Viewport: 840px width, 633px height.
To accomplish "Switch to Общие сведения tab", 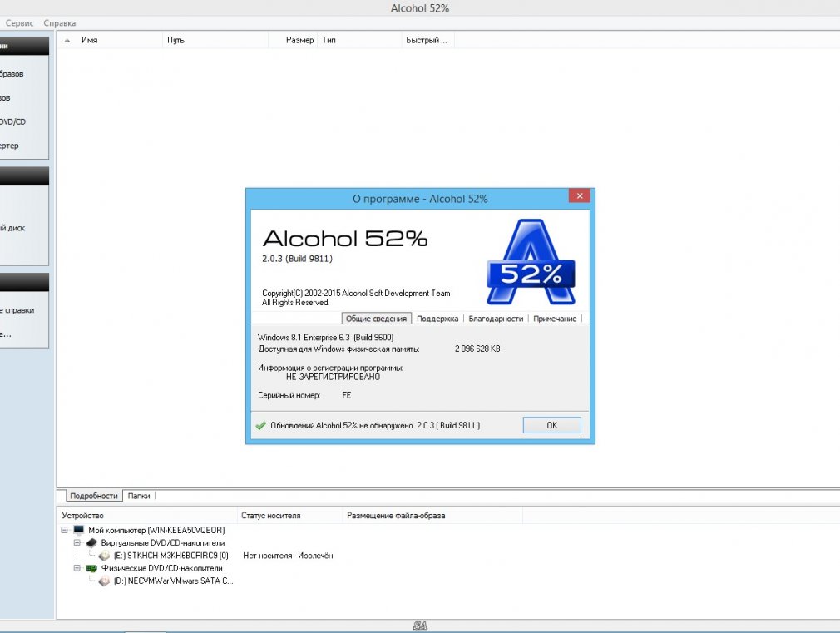I will pyautogui.click(x=376, y=319).
